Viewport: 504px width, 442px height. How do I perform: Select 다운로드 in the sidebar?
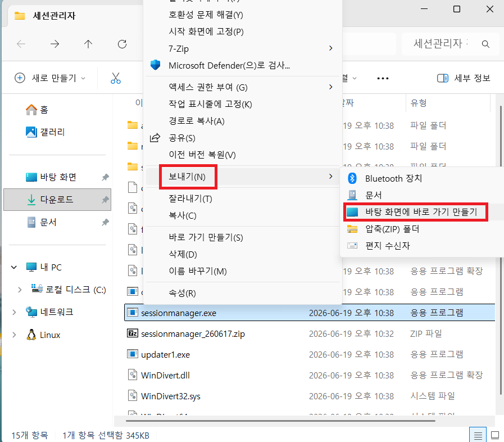click(57, 200)
